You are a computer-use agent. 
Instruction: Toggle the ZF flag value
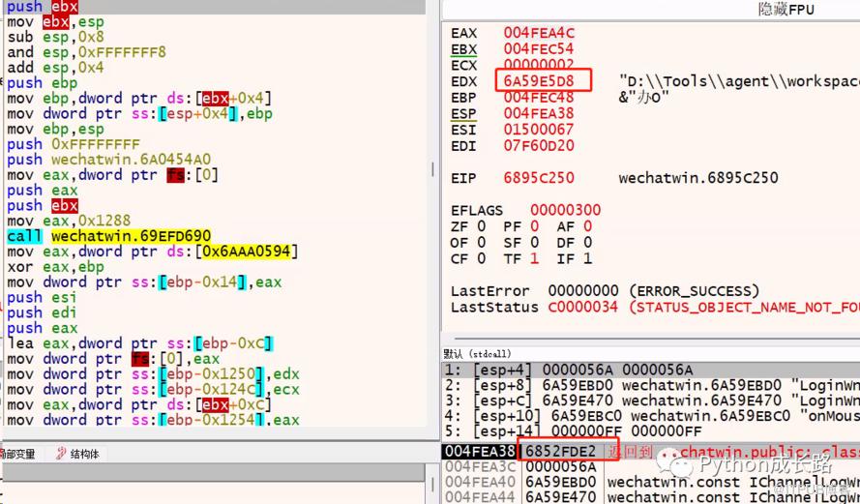(481, 226)
